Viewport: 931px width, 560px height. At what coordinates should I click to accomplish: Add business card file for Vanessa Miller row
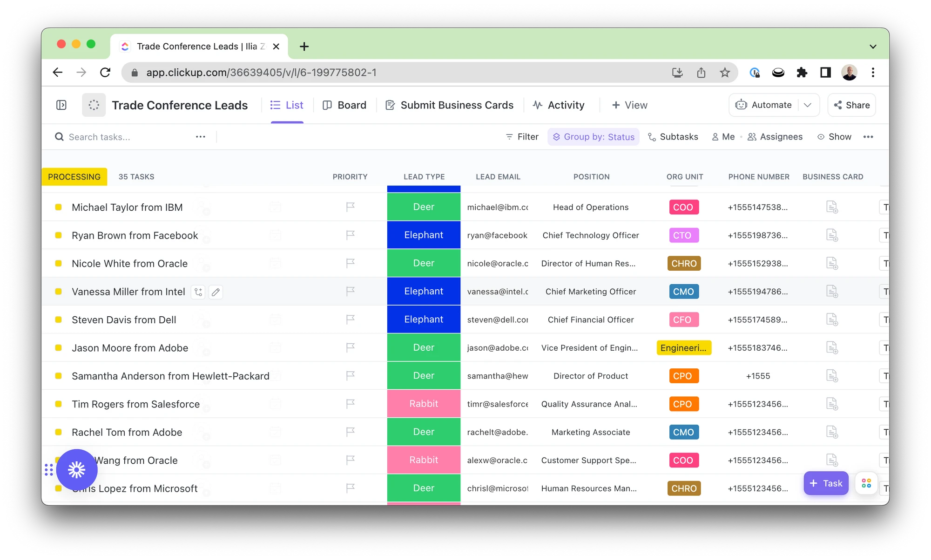(832, 292)
